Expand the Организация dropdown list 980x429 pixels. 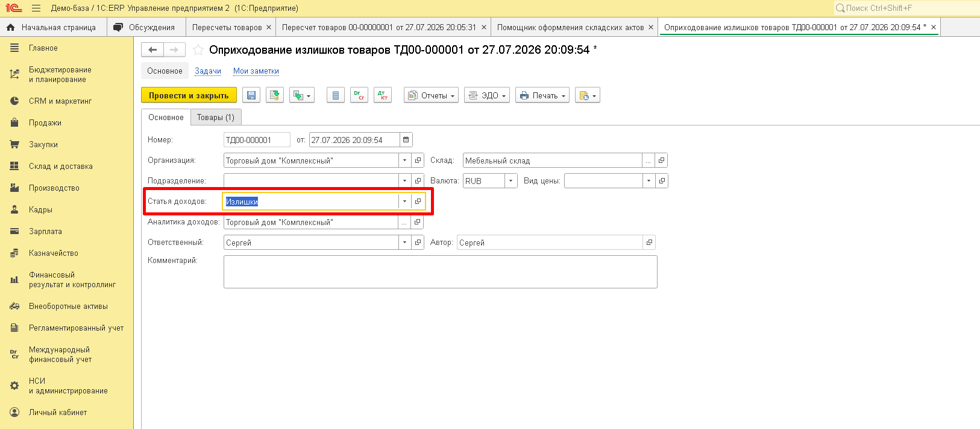click(404, 160)
